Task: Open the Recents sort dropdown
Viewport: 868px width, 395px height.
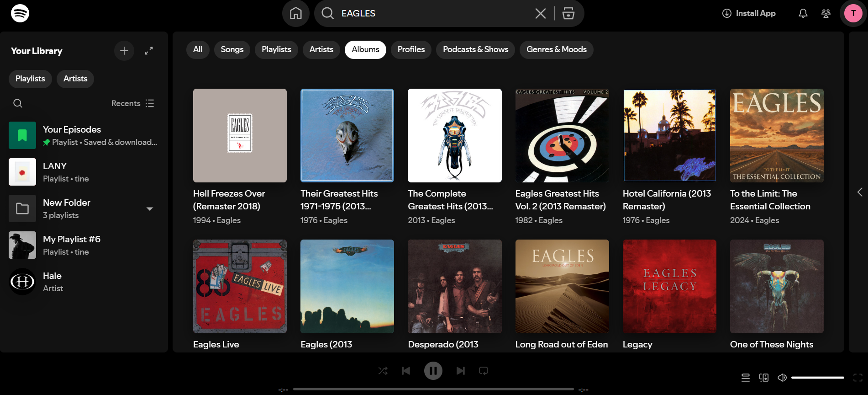Action: (133, 103)
